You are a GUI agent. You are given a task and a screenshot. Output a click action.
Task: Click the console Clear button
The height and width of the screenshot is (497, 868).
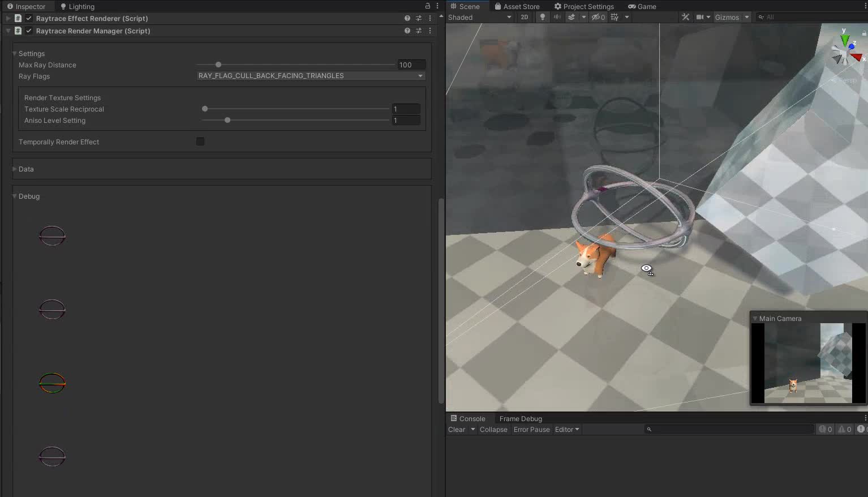(x=457, y=430)
